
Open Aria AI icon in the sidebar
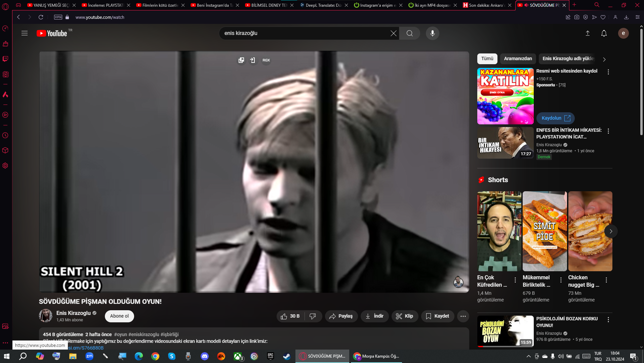tap(5, 95)
